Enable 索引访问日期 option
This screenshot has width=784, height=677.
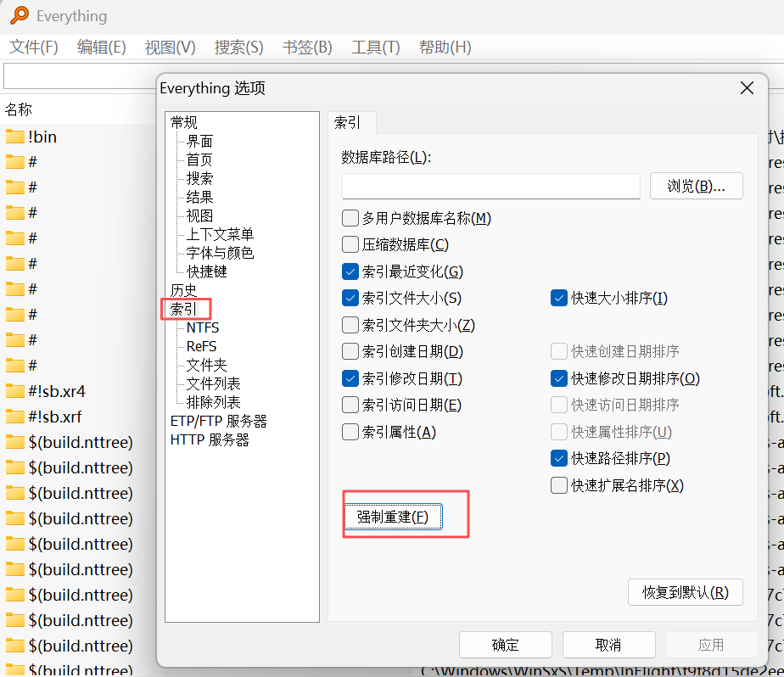(350, 405)
